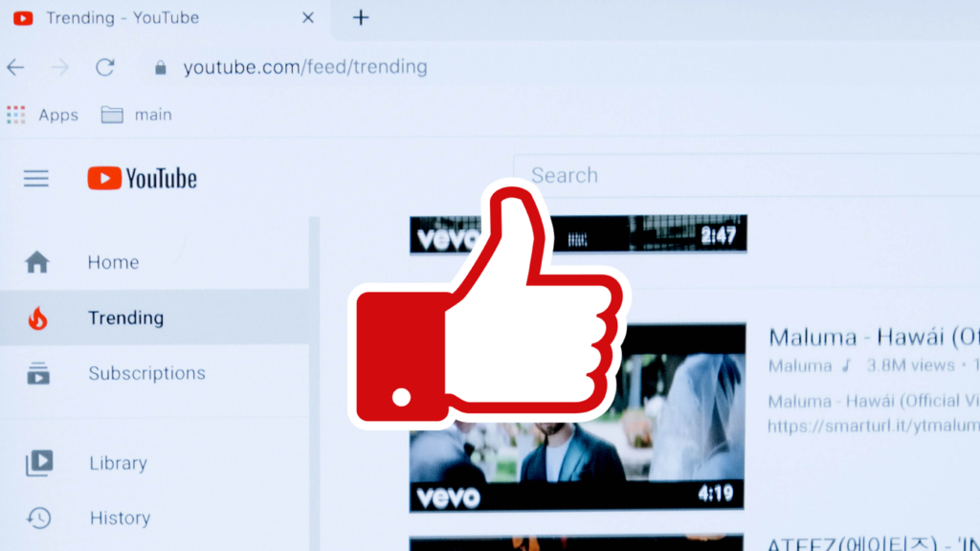Click the Maluma channel name

(800, 366)
